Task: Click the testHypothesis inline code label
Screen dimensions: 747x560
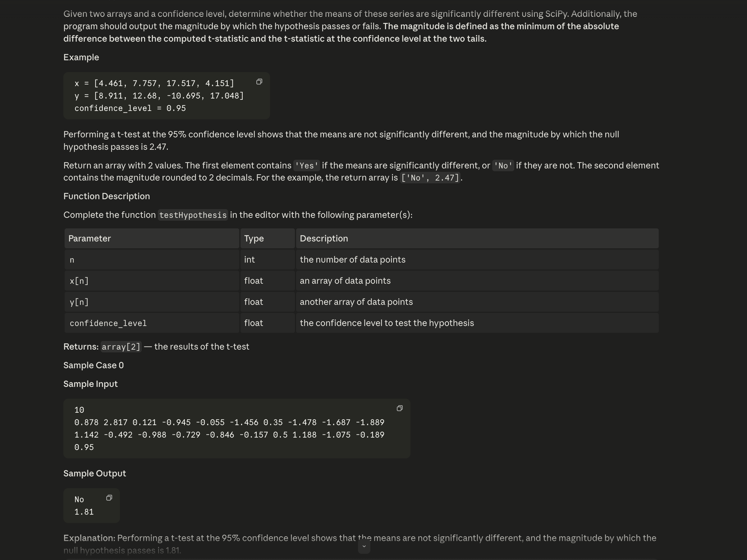Action: click(193, 215)
